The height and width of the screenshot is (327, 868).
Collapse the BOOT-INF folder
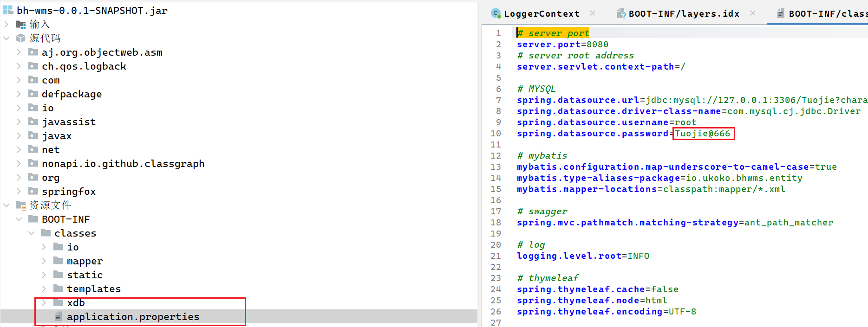click(19, 219)
